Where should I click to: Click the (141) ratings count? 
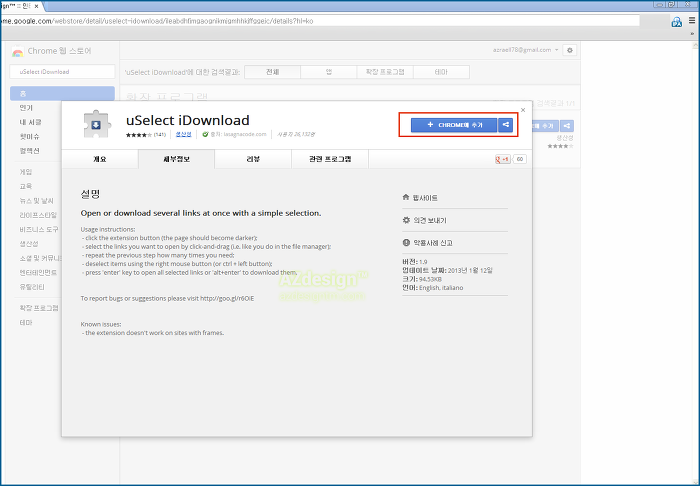tap(160, 134)
